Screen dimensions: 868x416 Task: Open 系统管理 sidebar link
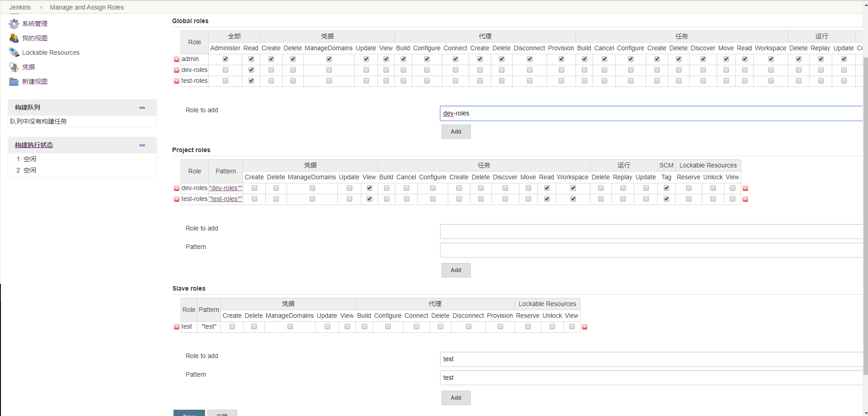(35, 24)
